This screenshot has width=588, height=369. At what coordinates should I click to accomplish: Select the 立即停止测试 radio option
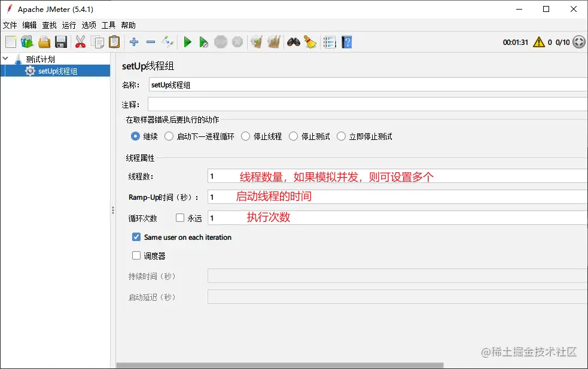click(341, 136)
